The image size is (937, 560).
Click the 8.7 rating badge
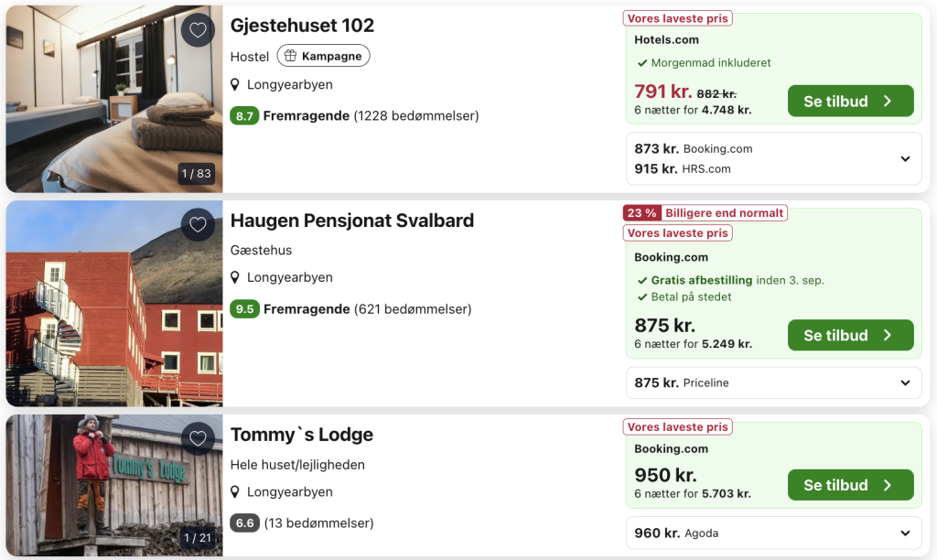[x=244, y=116]
